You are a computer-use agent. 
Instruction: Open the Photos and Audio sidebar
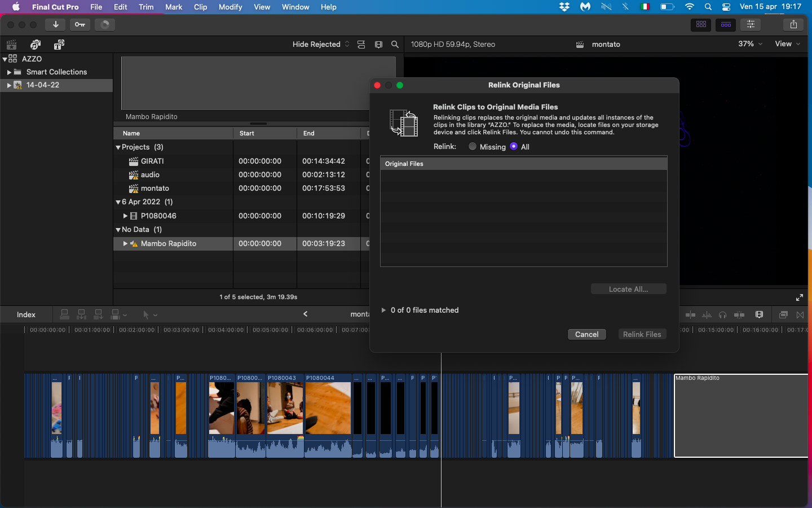click(x=36, y=45)
